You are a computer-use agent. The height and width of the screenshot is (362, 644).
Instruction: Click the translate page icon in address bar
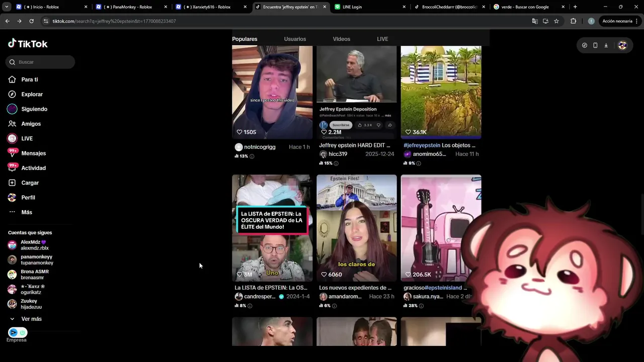[535, 21]
